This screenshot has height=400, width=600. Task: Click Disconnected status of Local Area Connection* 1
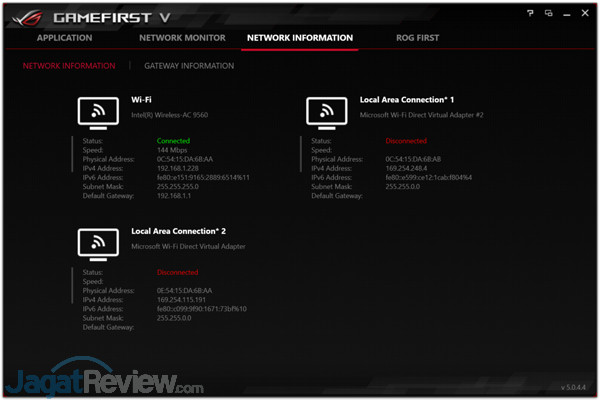tap(406, 141)
